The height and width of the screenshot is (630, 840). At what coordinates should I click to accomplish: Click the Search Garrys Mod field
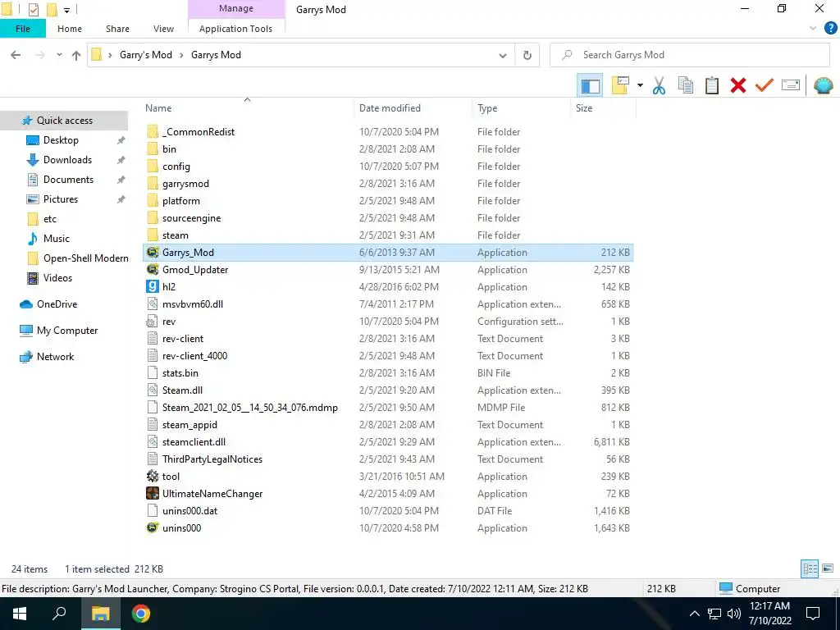(689, 55)
